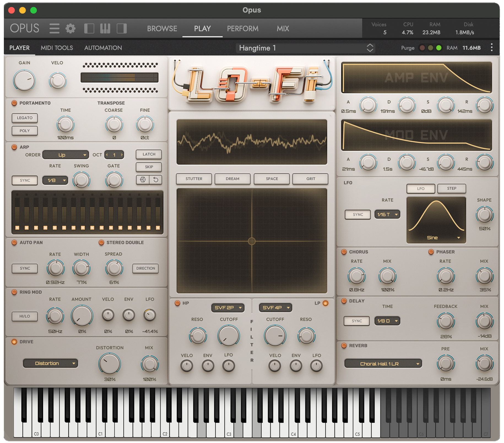Open the three-dot options menu
Viewport: 504px width, 443px height.
click(492, 48)
